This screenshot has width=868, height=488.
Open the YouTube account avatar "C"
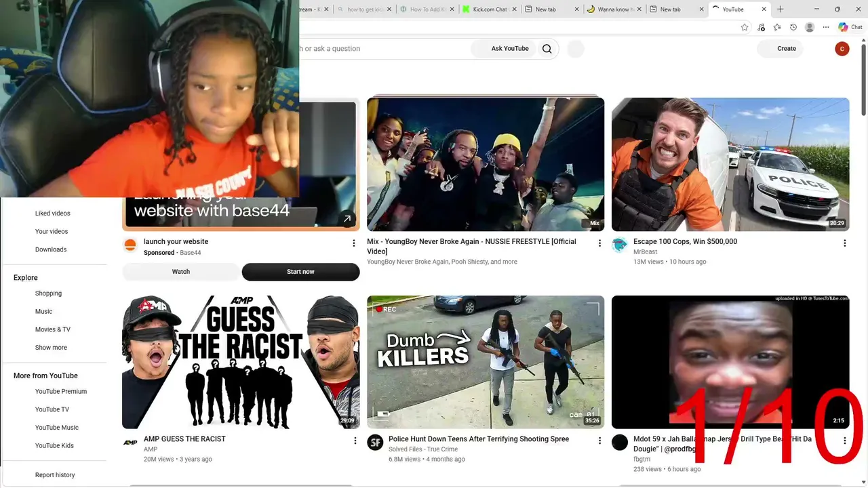click(842, 49)
